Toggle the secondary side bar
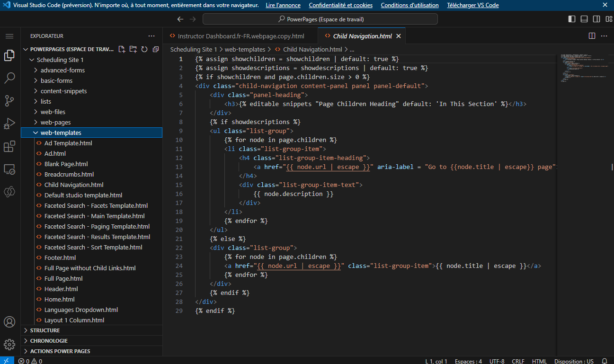 tap(596, 18)
